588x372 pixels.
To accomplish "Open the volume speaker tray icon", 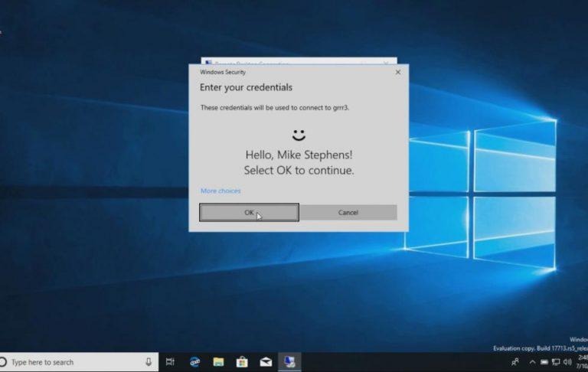I will click(x=567, y=362).
